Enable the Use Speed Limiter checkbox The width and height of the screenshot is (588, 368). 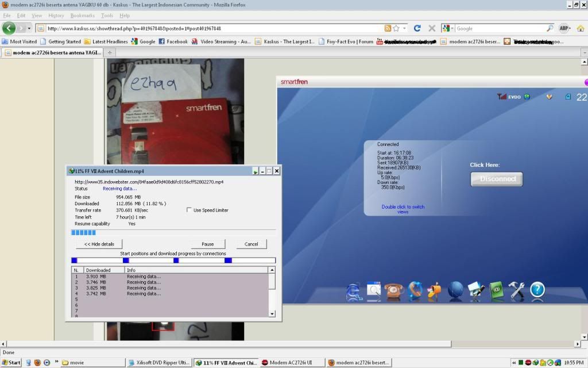coord(189,210)
